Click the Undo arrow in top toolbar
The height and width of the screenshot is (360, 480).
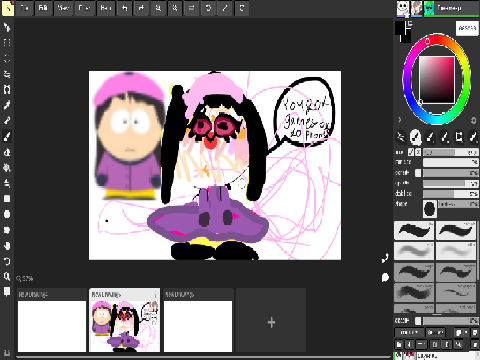click(x=125, y=8)
